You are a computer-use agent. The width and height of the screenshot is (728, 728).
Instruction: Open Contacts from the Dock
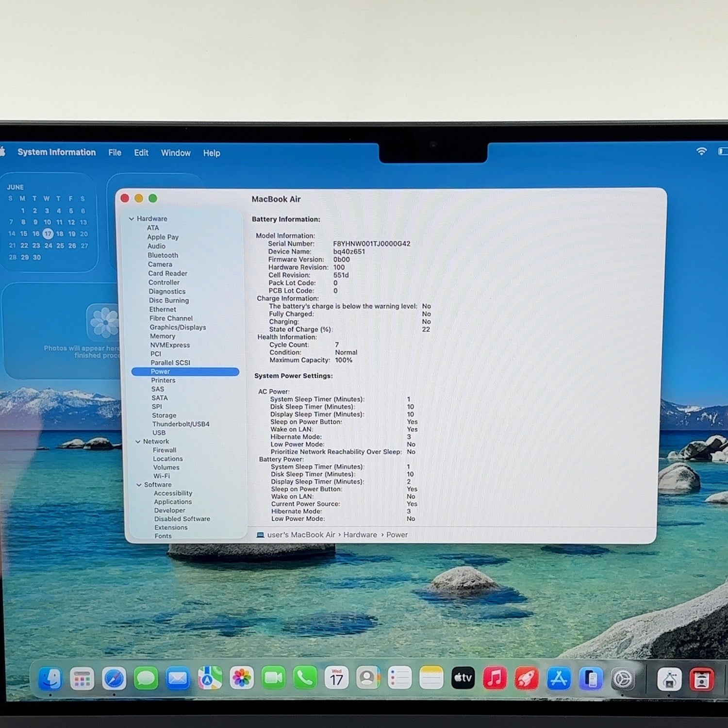(368, 678)
